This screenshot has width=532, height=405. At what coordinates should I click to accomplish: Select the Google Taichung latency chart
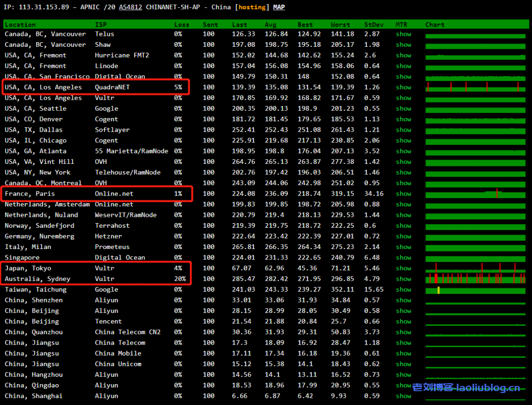(475, 290)
